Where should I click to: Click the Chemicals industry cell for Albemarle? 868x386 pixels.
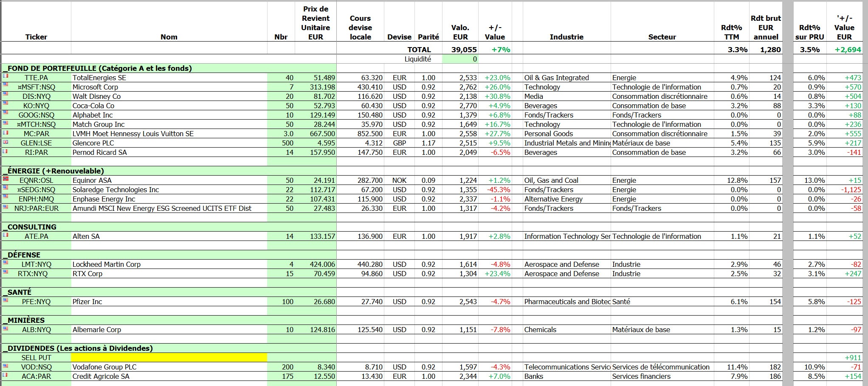566,330
